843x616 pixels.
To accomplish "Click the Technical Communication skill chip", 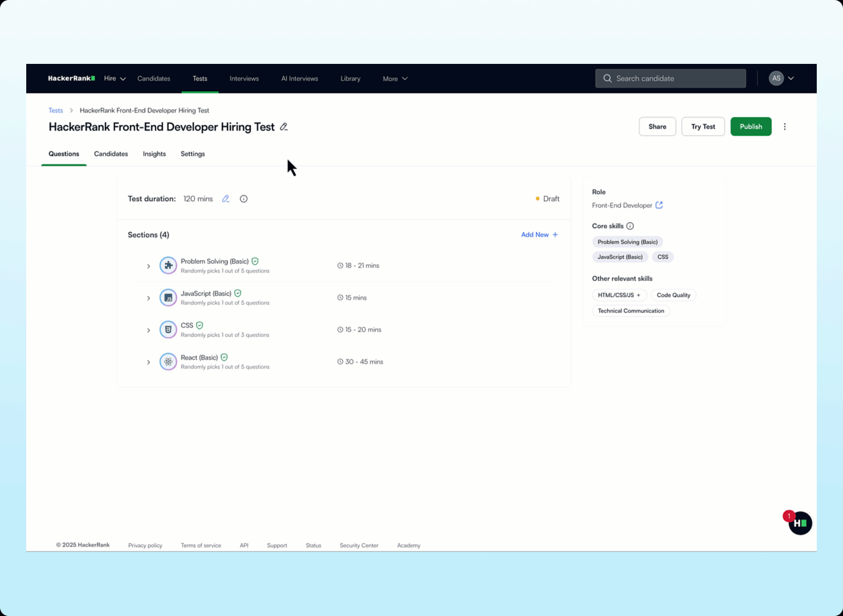I will click(631, 311).
